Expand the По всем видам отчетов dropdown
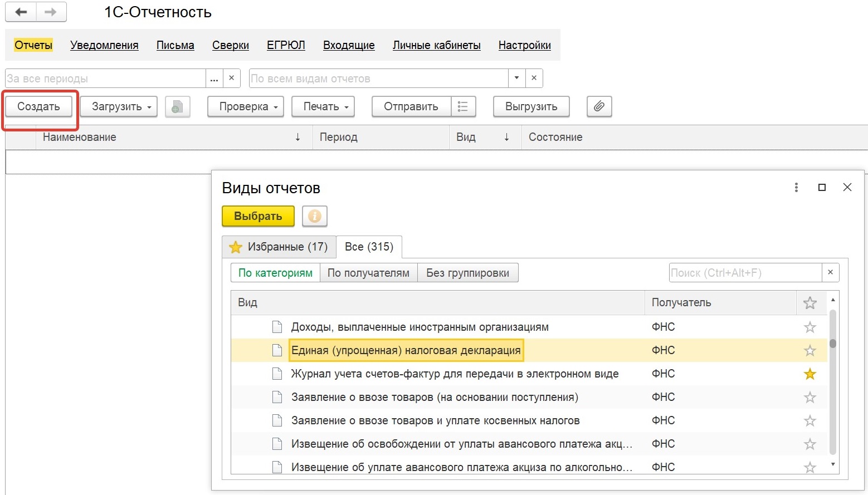The image size is (868, 495). click(517, 78)
